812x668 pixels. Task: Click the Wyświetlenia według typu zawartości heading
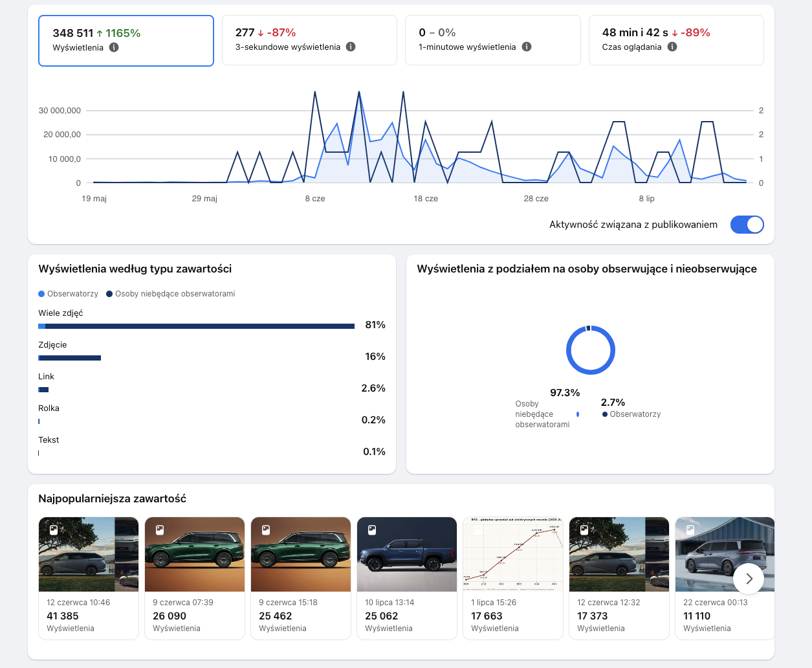135,269
